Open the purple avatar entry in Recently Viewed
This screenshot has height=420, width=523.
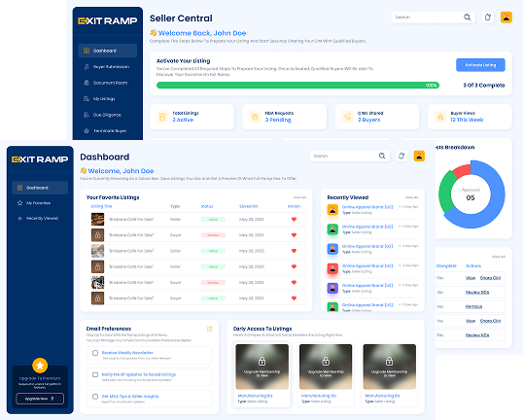pyautogui.click(x=332, y=288)
